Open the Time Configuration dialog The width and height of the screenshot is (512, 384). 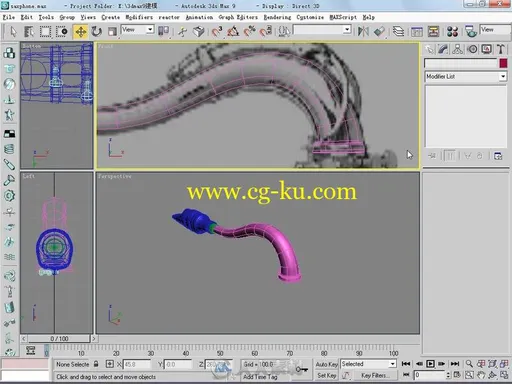[x=457, y=375]
